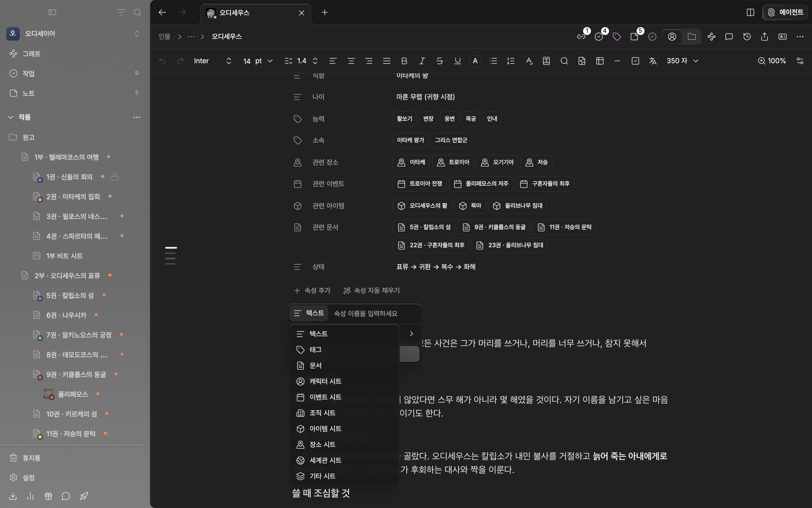This screenshot has width=812, height=508.
Task: Open the links icon with badge 1
Action: click(x=581, y=37)
